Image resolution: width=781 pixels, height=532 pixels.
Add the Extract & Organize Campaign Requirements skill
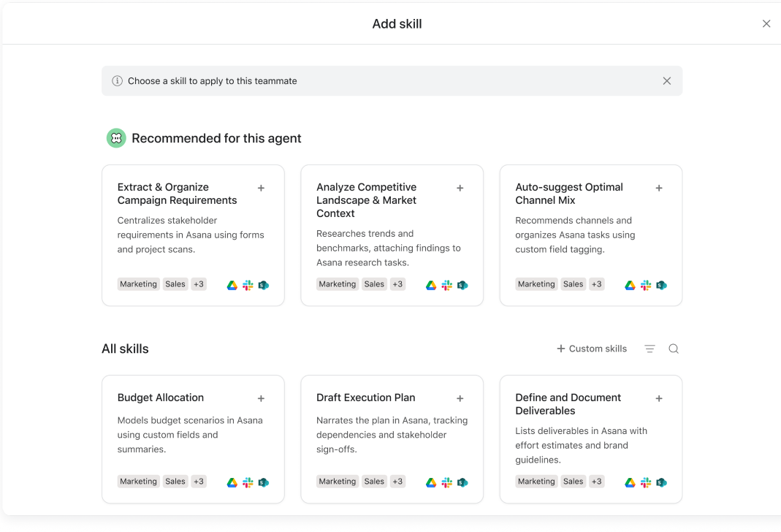tap(261, 188)
